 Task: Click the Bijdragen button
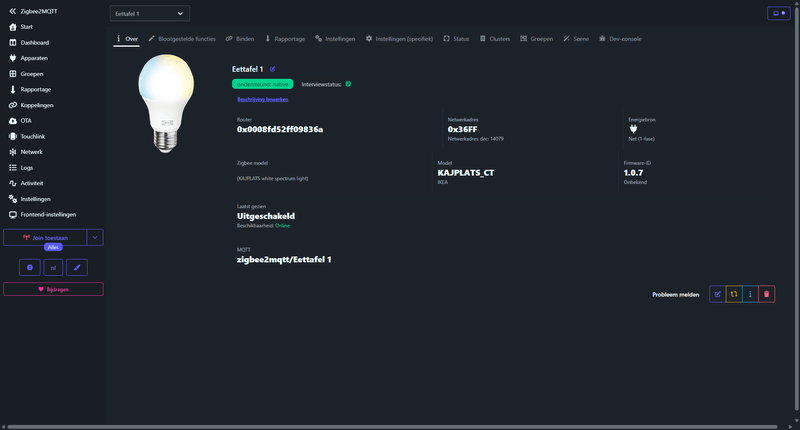(x=53, y=289)
